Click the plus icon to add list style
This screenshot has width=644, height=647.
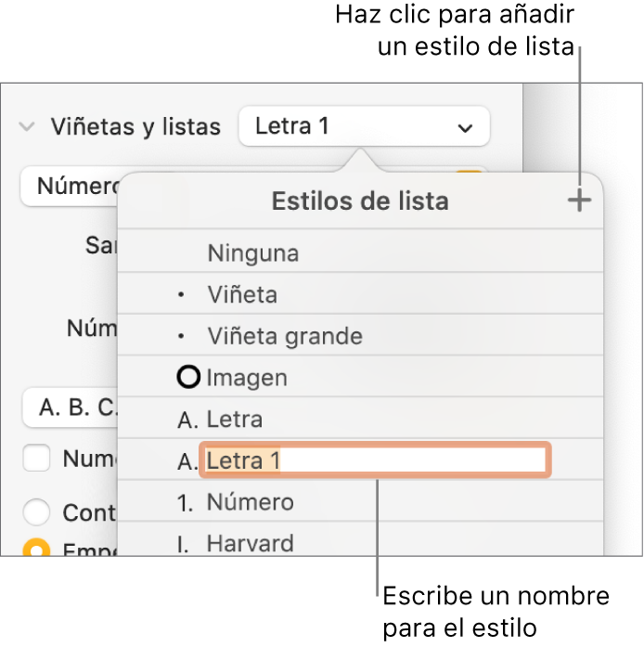[579, 201]
